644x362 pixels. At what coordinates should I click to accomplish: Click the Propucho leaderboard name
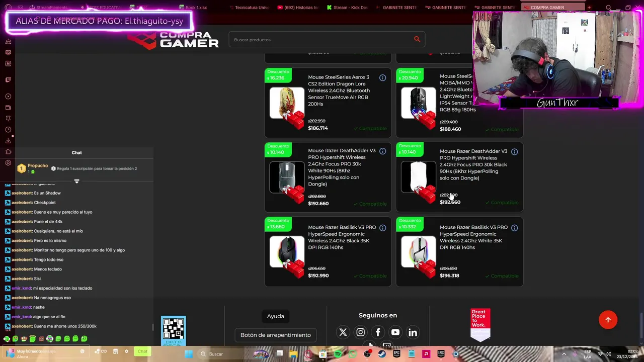(38, 165)
